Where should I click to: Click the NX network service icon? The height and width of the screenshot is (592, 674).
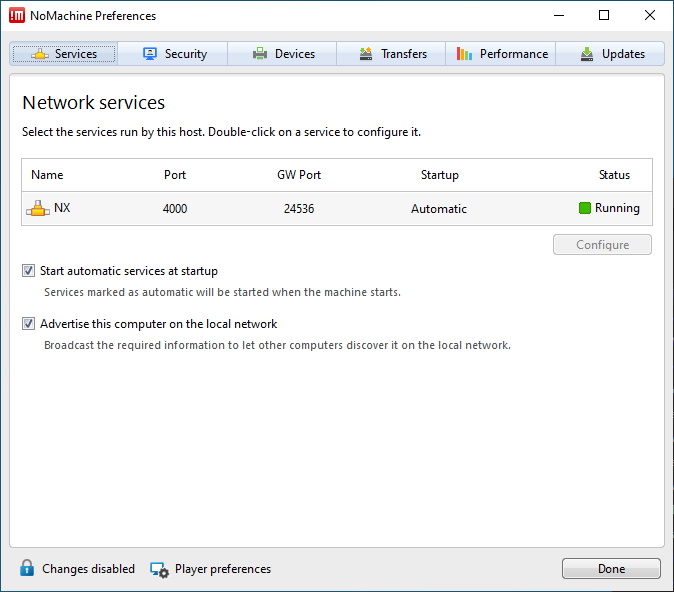pos(38,209)
